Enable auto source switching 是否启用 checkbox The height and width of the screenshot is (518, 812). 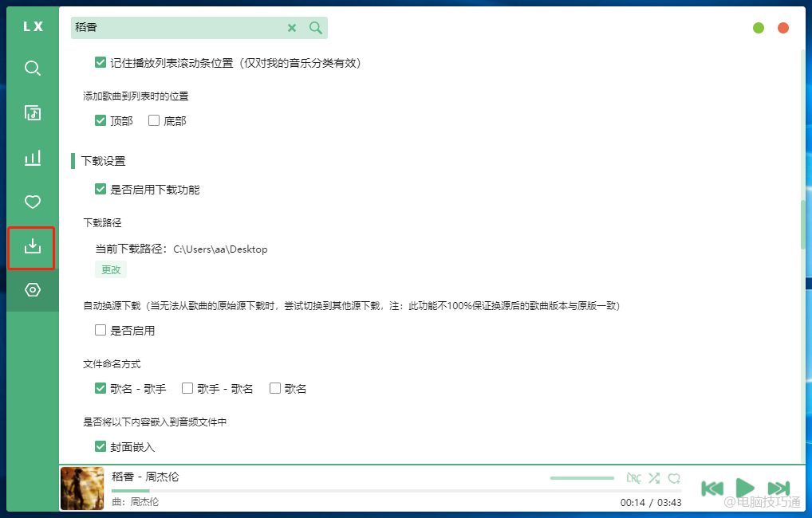tap(101, 331)
